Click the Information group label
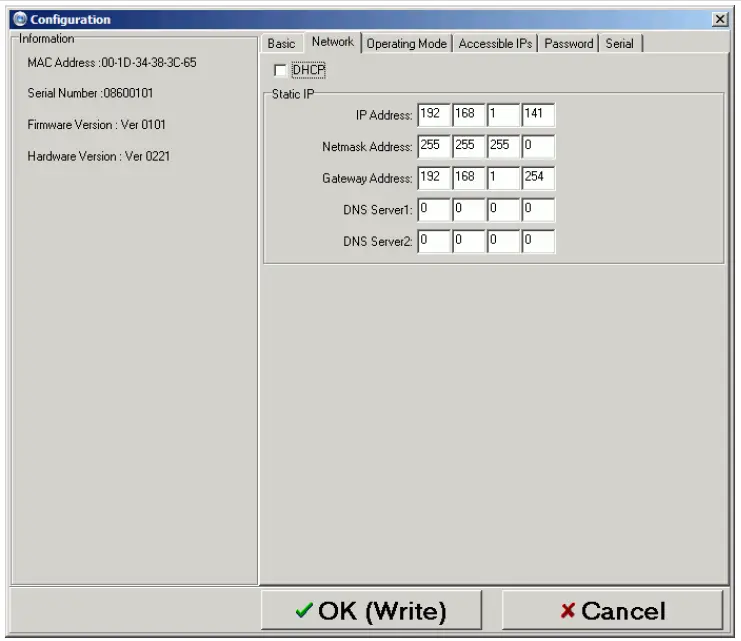The image size is (741, 641). (46, 39)
